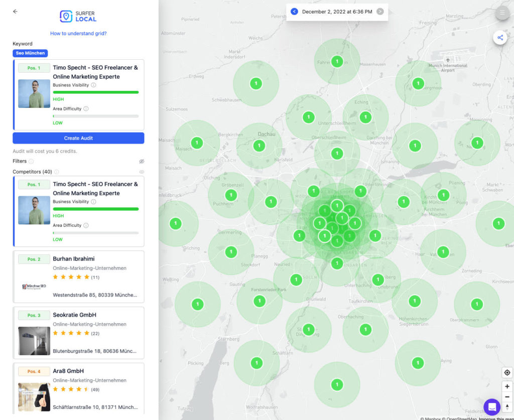
Task: Open Timo Specht photo in top card
Action: point(34,94)
